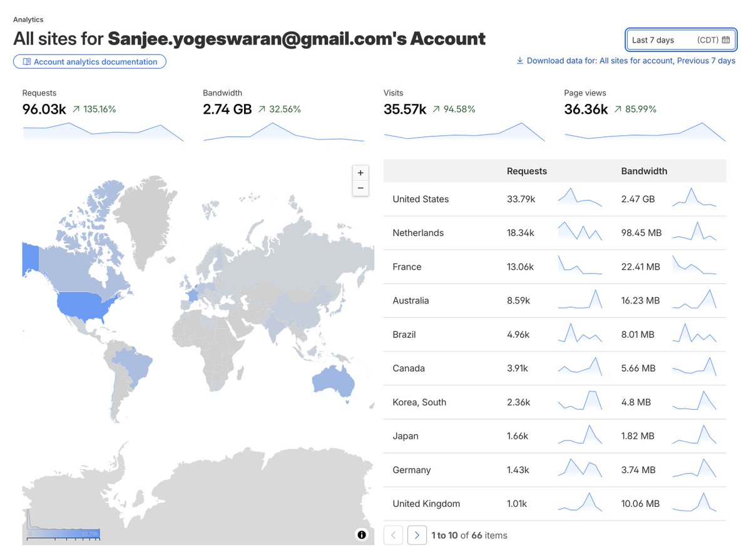Click Brazil on the world map
751x560 pixels.
(x=133, y=365)
